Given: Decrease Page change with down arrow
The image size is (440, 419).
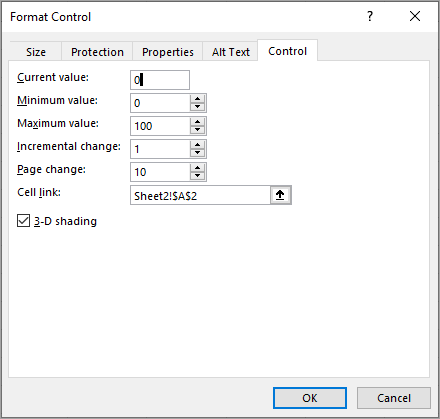Looking at the screenshot, I should pyautogui.click(x=197, y=176).
